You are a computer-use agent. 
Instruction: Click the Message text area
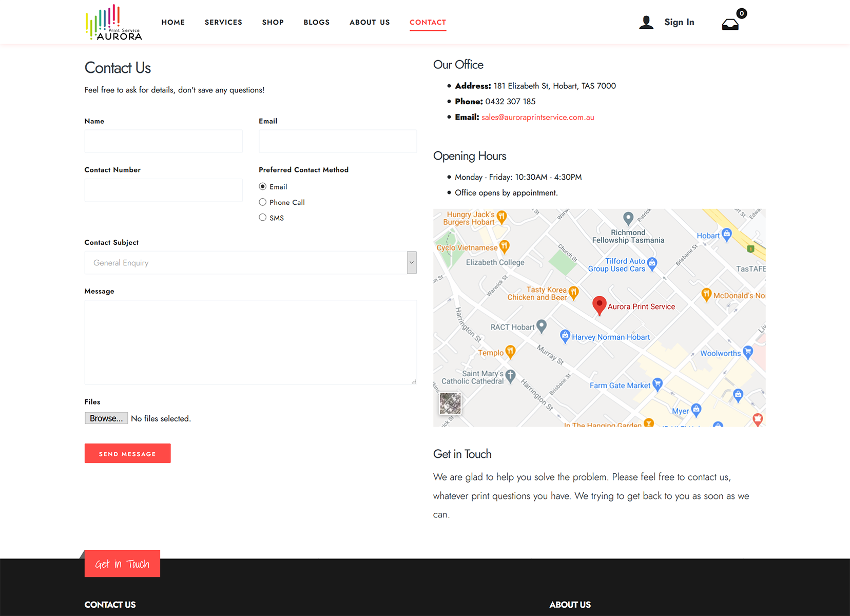(250, 342)
